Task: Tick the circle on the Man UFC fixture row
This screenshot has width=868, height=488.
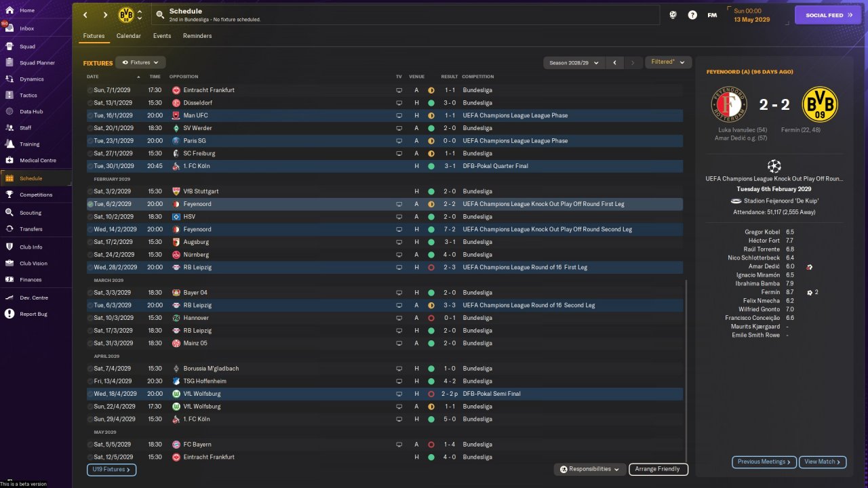Action: [90, 116]
